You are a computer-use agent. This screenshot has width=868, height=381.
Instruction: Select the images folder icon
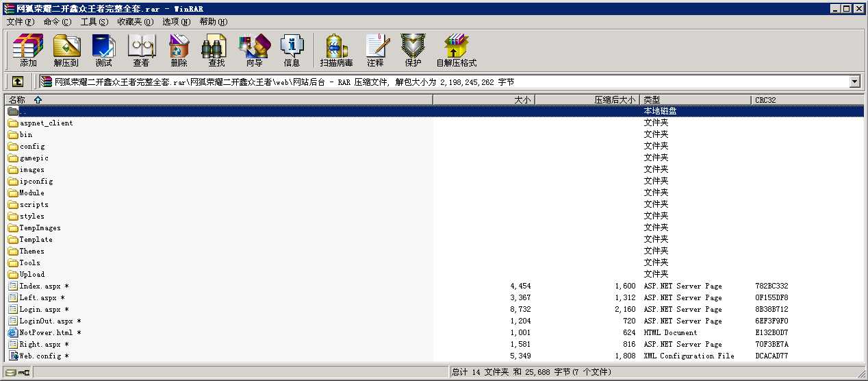13,170
